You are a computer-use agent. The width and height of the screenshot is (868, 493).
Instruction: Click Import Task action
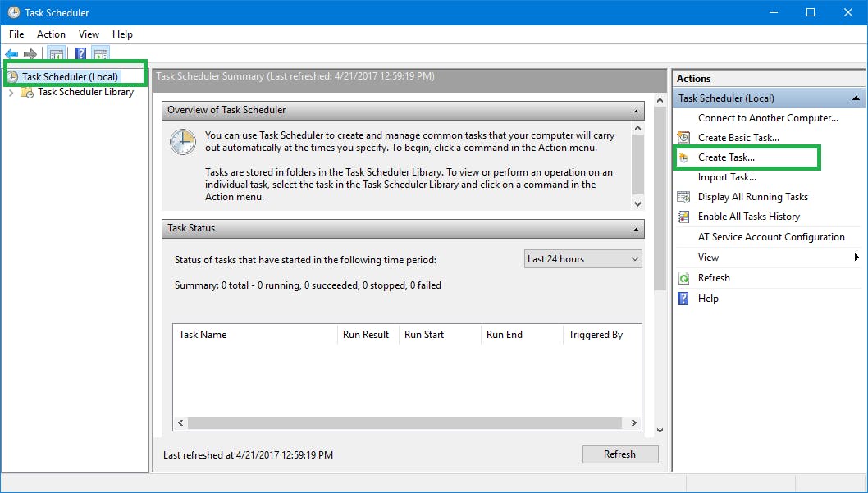(x=727, y=178)
